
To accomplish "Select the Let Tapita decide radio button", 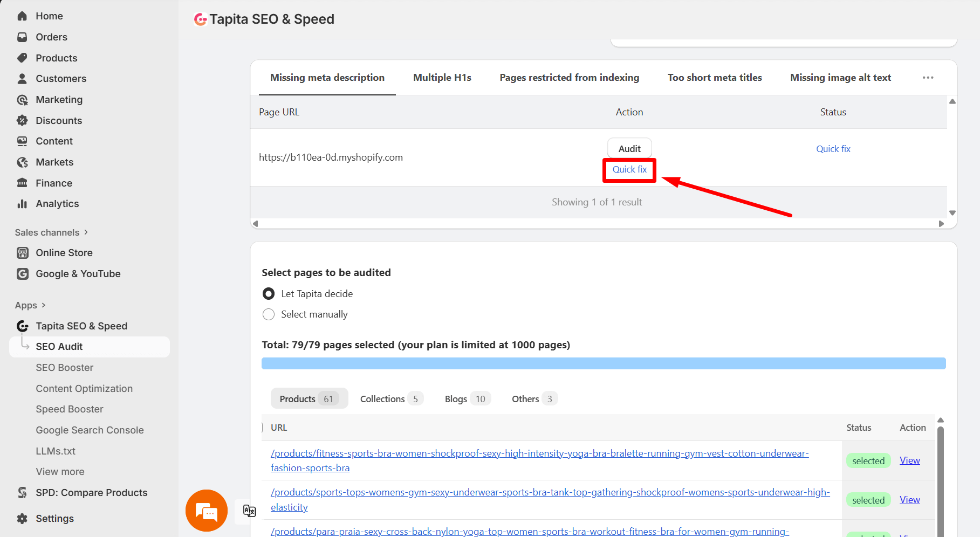I will pyautogui.click(x=269, y=294).
